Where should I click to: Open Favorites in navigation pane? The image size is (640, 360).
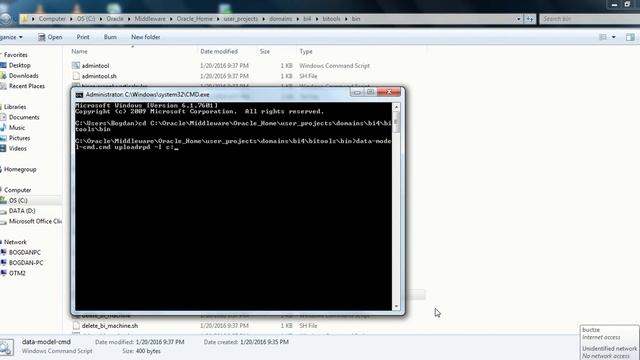tap(16, 55)
